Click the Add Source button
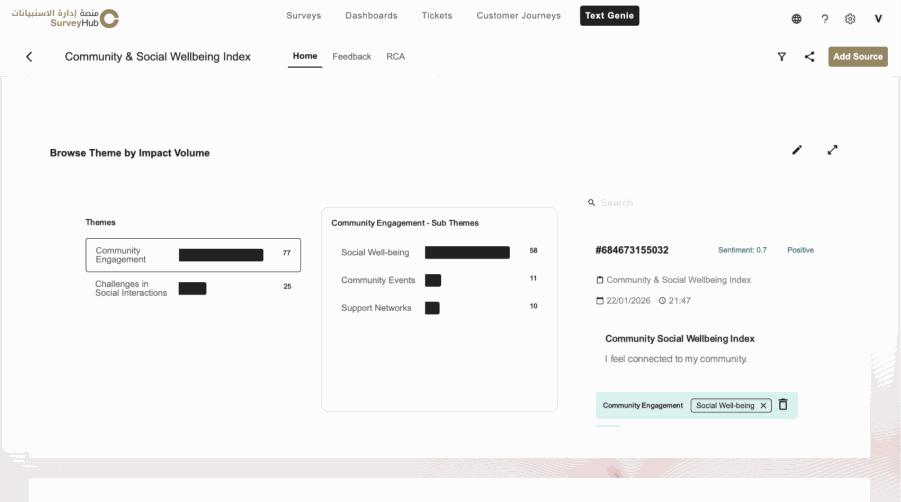Screen dimensions: 901x502 point(857,56)
